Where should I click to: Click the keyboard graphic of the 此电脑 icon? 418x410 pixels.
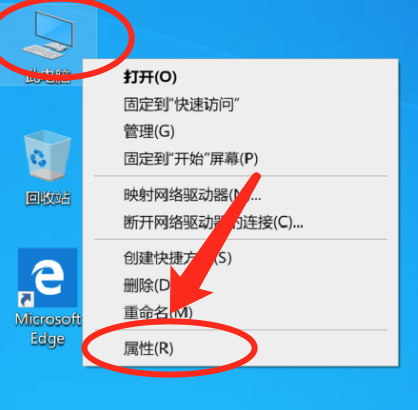pos(43,53)
